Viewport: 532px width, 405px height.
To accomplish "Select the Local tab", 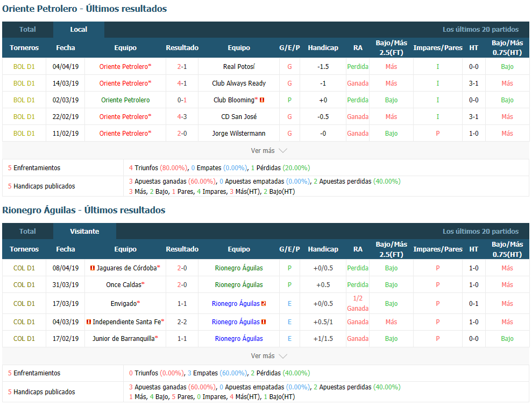I will [79, 30].
